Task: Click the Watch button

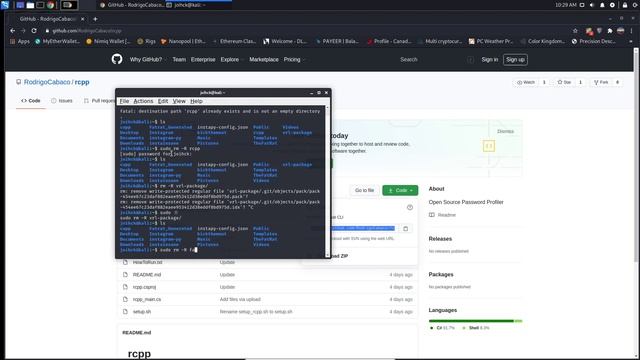Action: (x=526, y=82)
